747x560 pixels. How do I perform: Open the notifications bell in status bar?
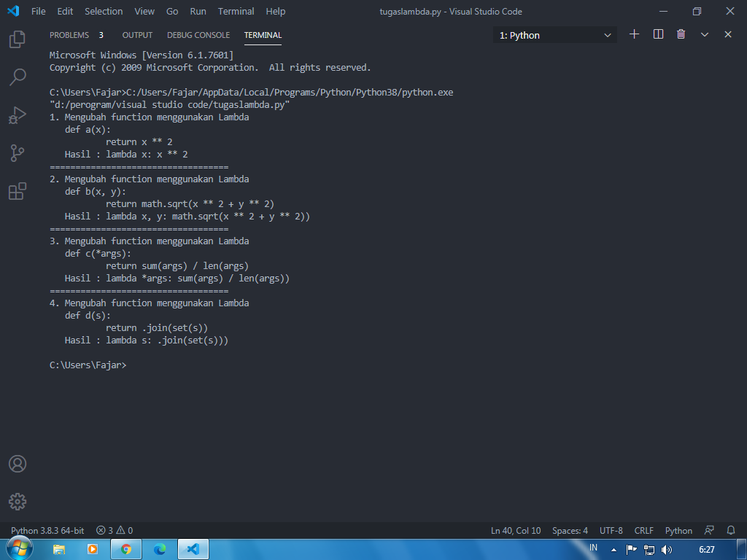tap(731, 530)
